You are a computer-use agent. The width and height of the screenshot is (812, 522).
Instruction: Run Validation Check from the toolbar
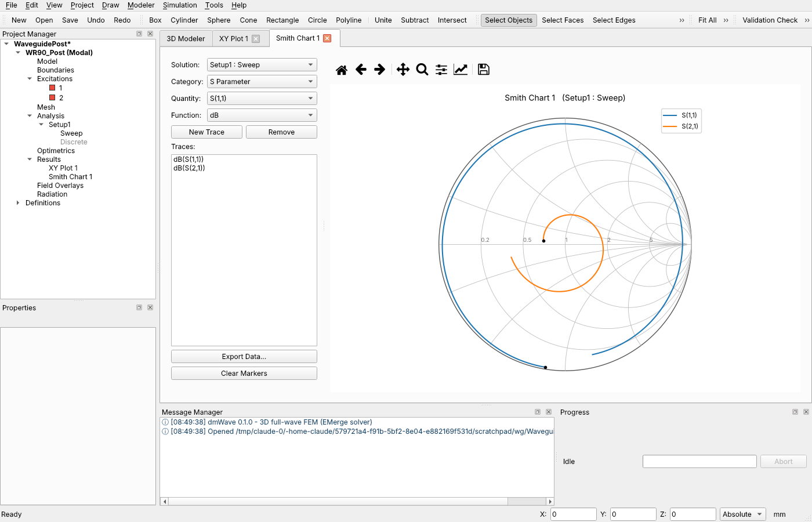pyautogui.click(x=770, y=20)
